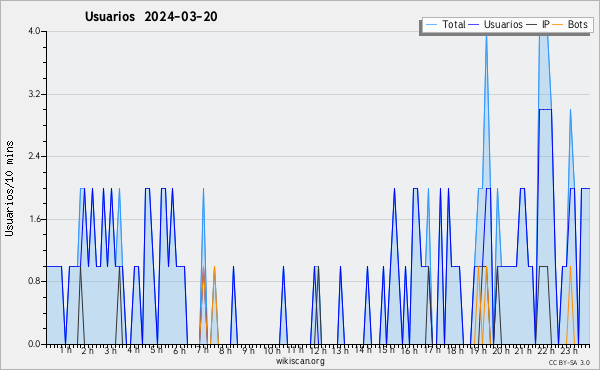Click the '6 h' x-axis label
The image size is (600, 370).
179,350
